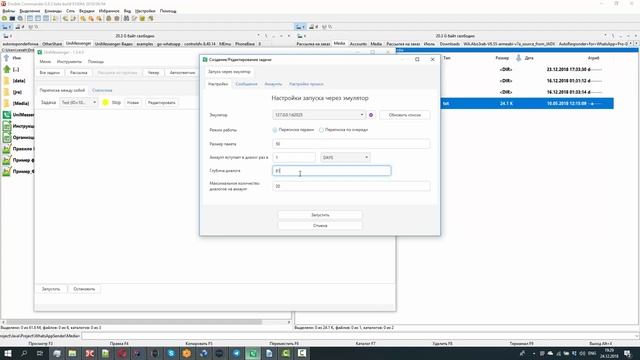Click into the 'Глубина диалога' input field
640x360 pixels.
pos(331,171)
